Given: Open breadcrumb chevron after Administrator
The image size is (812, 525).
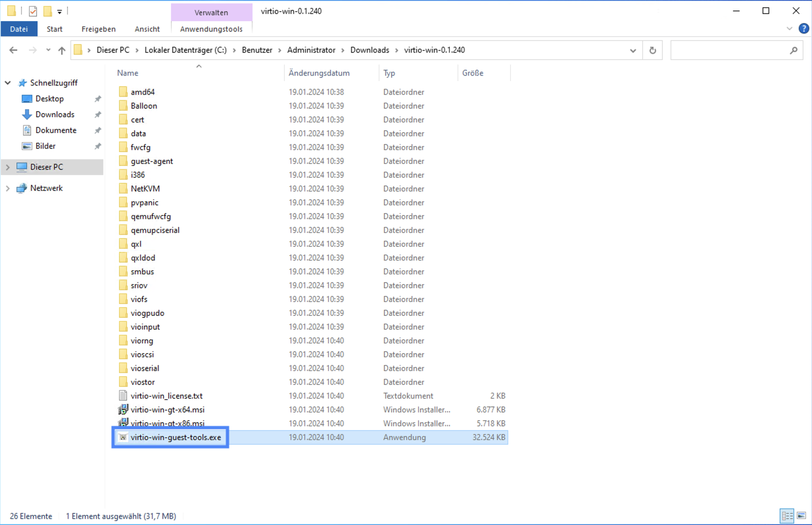Looking at the screenshot, I should 343,51.
